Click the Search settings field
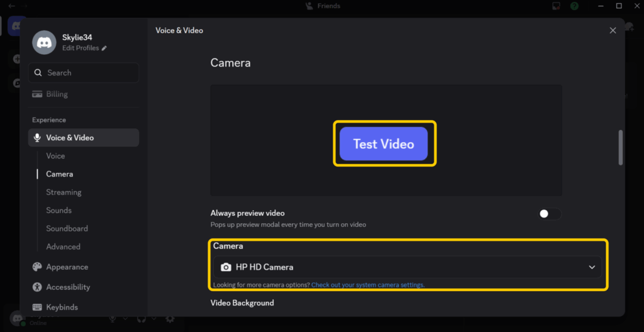The width and height of the screenshot is (644, 332). pos(84,73)
